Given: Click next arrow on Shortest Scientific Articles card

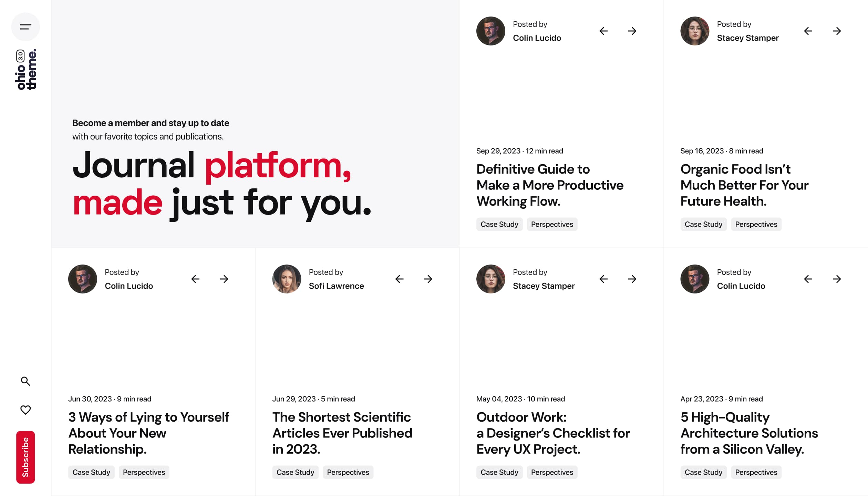Looking at the screenshot, I should (428, 279).
